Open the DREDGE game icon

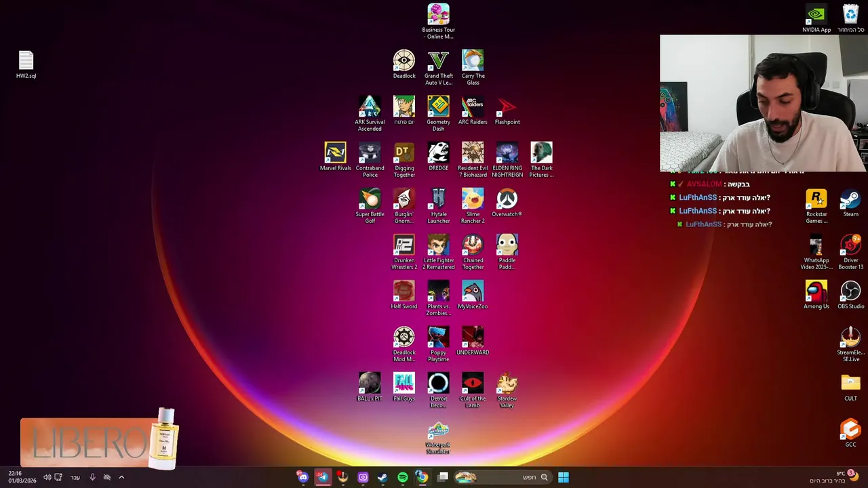point(438,157)
